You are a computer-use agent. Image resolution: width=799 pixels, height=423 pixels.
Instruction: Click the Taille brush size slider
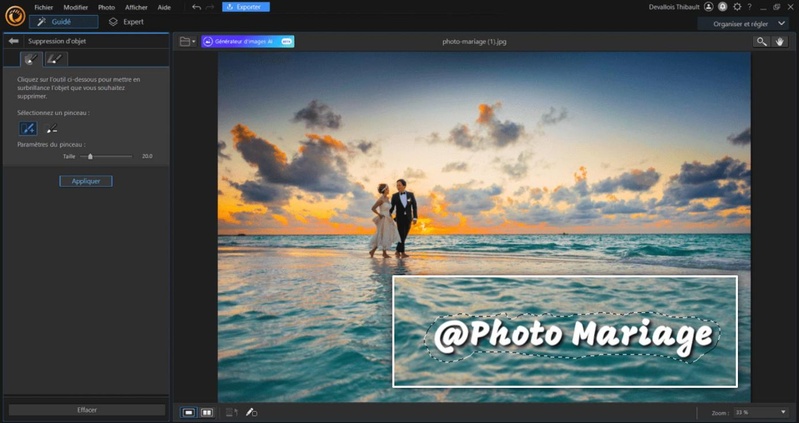click(x=91, y=156)
